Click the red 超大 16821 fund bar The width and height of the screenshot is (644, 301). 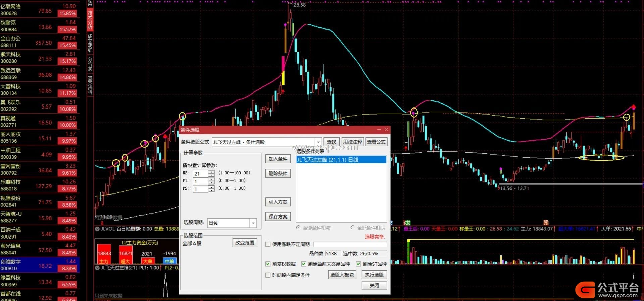coord(126,255)
